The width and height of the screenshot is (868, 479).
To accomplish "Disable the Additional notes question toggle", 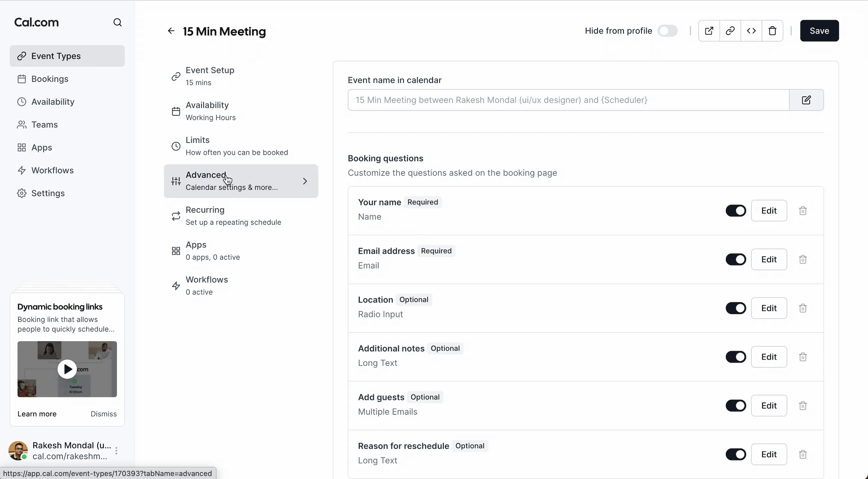I will [x=735, y=357].
